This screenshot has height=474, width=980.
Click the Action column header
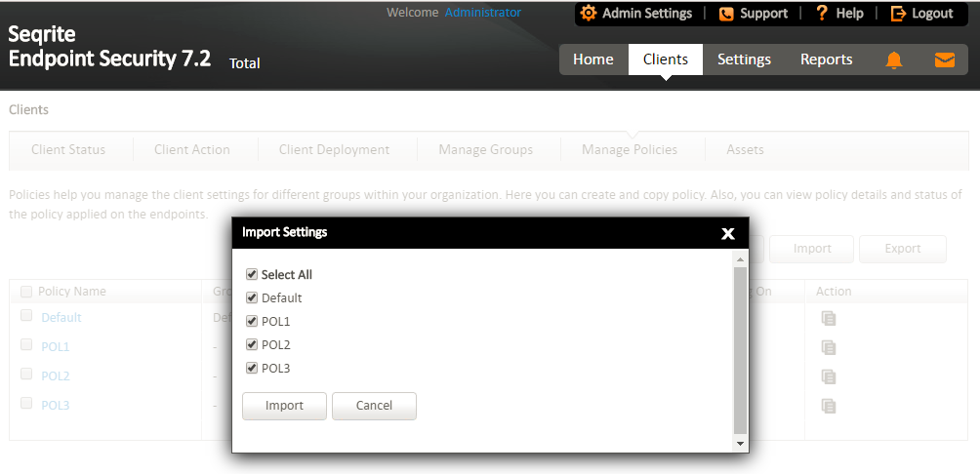[x=834, y=292]
